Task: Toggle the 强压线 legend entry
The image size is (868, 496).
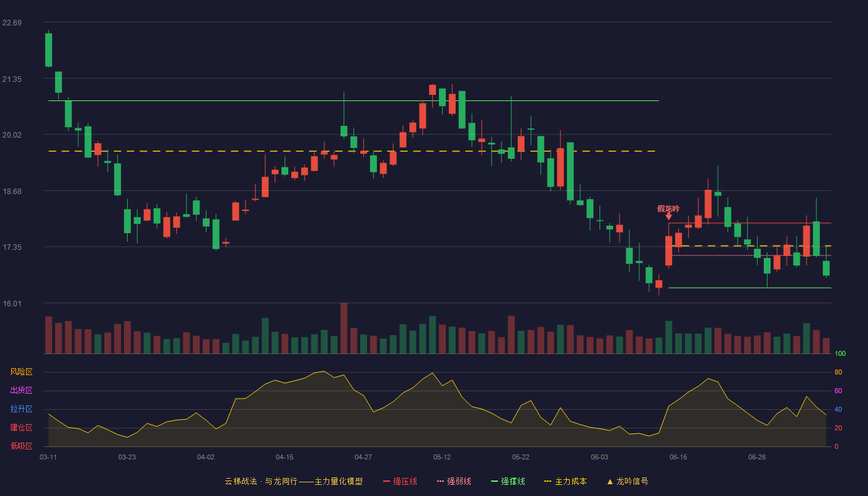Action: pyautogui.click(x=400, y=481)
